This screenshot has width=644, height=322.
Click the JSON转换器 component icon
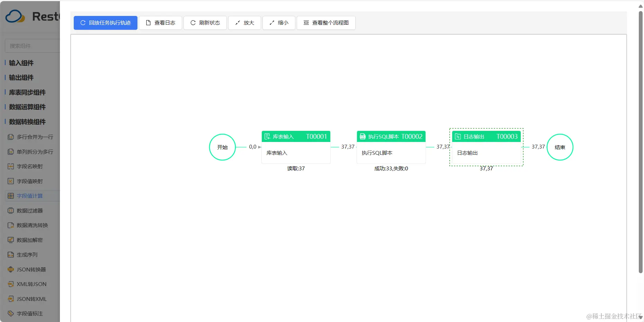(x=11, y=269)
